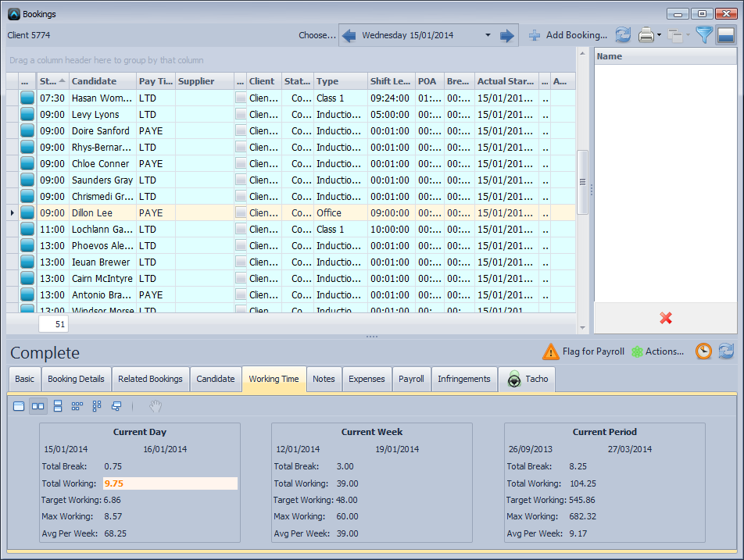The image size is (744, 560).
Task: Sort by the Type column header
Action: point(341,81)
